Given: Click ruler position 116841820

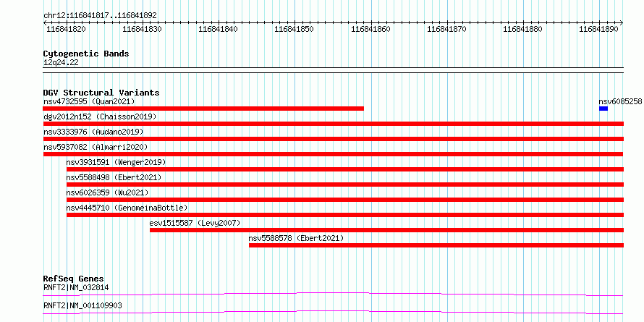Looking at the screenshot, I should pos(66,29).
